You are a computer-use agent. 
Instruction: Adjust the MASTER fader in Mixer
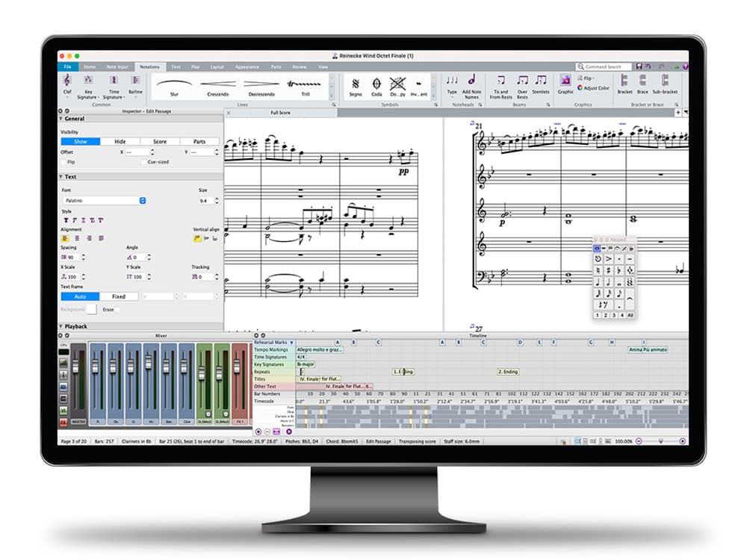[x=75, y=367]
